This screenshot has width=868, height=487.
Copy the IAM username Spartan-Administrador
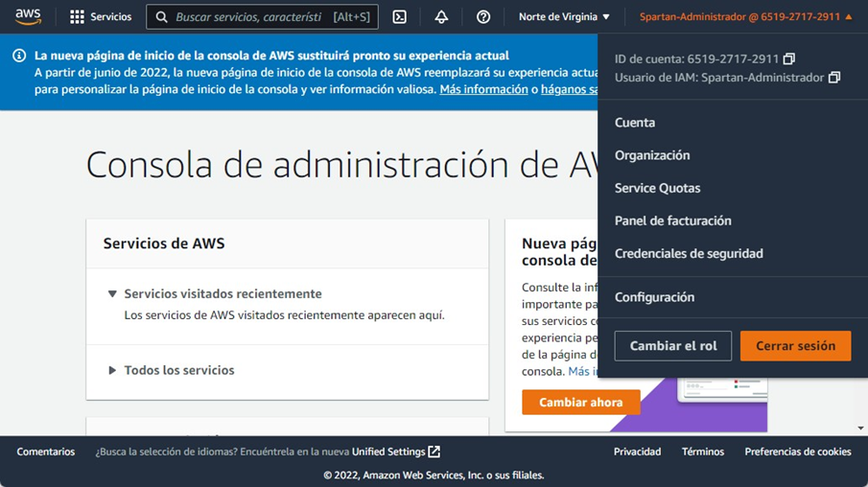click(x=834, y=78)
